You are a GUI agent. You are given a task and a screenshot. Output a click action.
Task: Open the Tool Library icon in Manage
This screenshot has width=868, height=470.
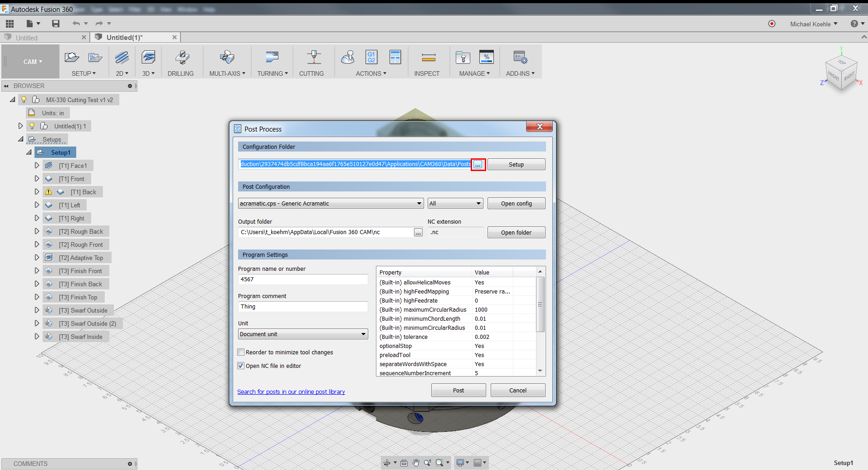pos(463,57)
